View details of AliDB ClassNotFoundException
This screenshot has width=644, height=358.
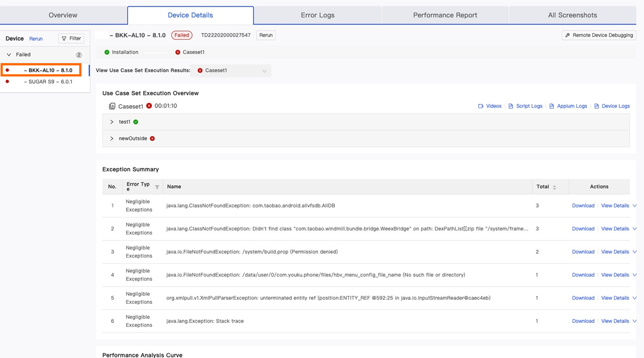click(615, 206)
